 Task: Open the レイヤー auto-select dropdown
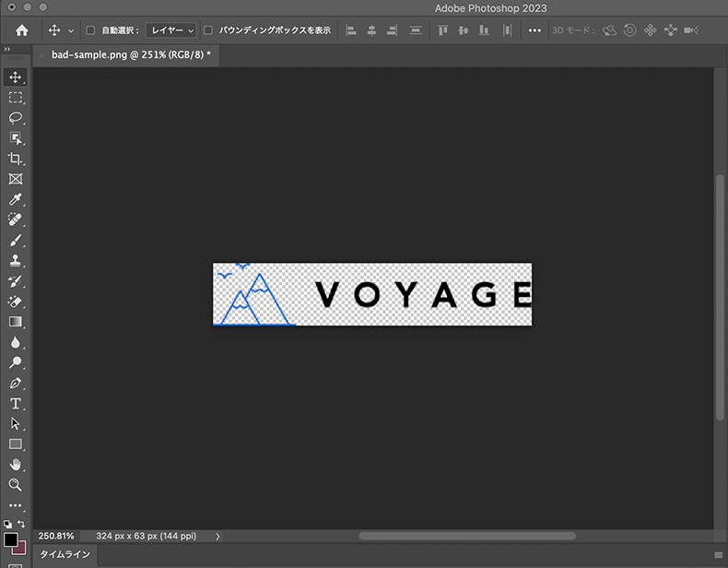[x=171, y=30]
